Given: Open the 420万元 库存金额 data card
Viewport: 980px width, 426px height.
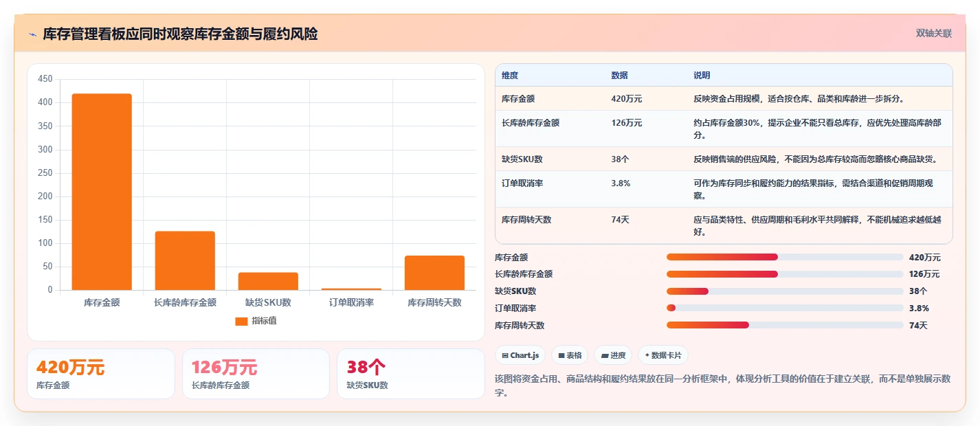Looking at the screenshot, I should point(101,374).
